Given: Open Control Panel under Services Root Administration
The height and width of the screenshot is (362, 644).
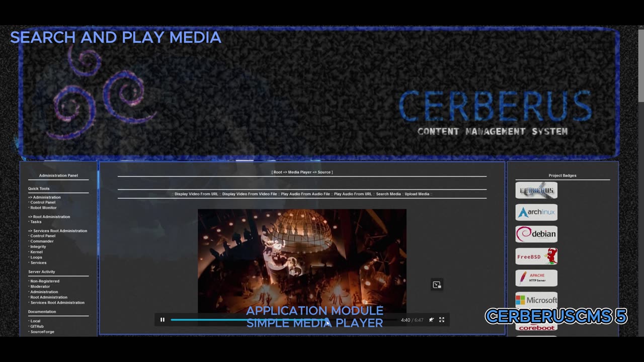Looking at the screenshot, I should tap(43, 236).
